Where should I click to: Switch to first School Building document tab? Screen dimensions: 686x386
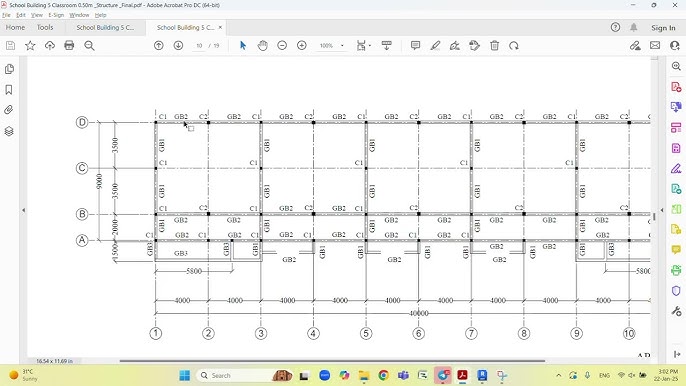click(x=105, y=27)
